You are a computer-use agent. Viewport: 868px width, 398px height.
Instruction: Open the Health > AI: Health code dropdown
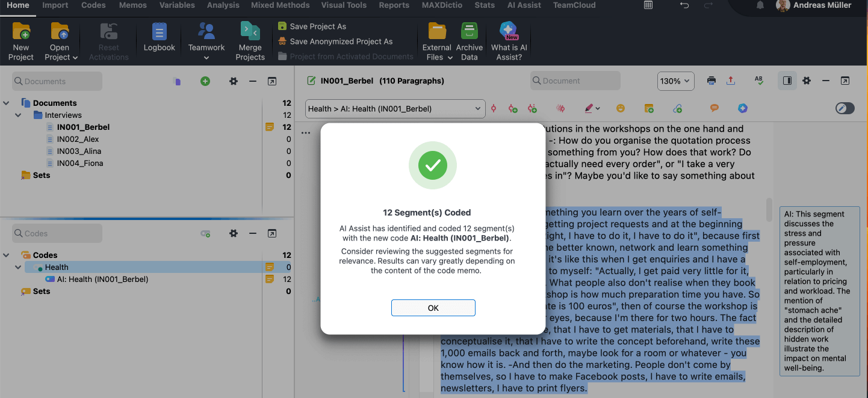(x=395, y=109)
